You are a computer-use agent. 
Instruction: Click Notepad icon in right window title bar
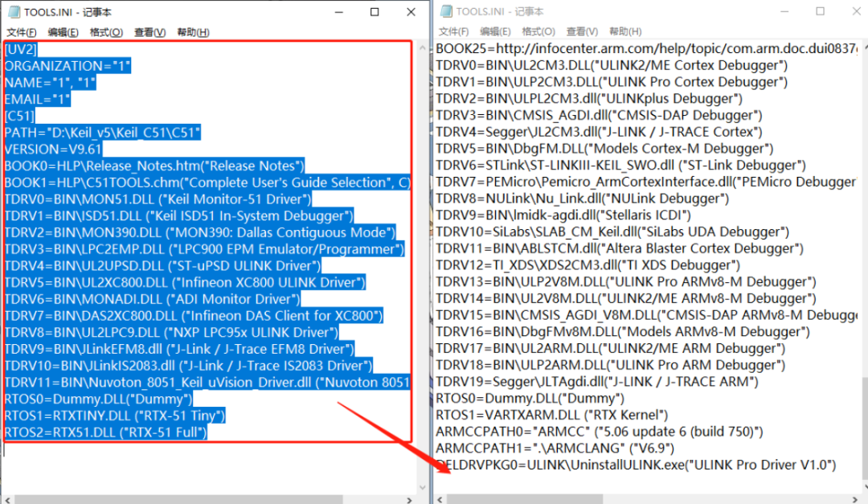coord(447,11)
